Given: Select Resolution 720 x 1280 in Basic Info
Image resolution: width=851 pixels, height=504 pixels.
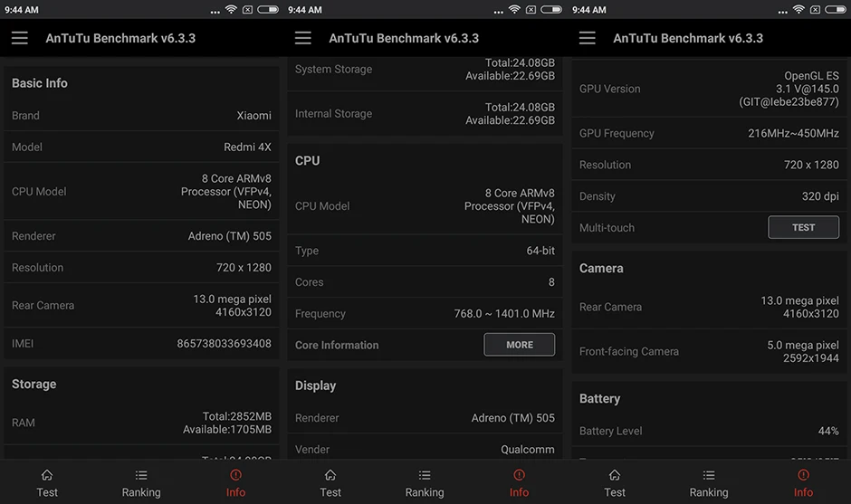Looking at the screenshot, I should point(244,268).
